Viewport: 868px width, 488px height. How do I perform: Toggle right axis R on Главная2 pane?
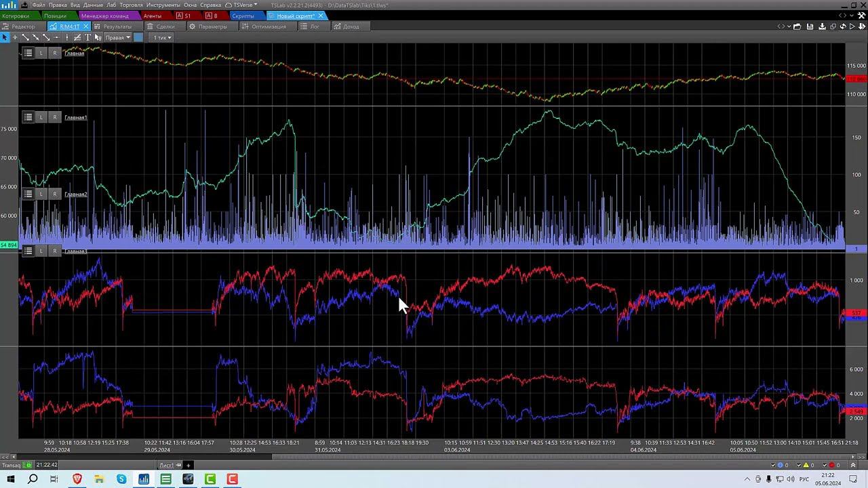[55, 194]
